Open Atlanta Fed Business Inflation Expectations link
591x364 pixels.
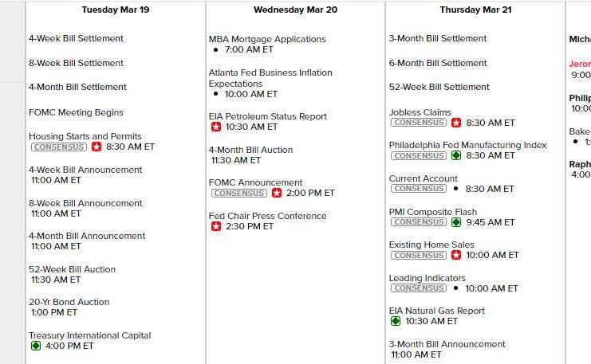click(x=270, y=78)
